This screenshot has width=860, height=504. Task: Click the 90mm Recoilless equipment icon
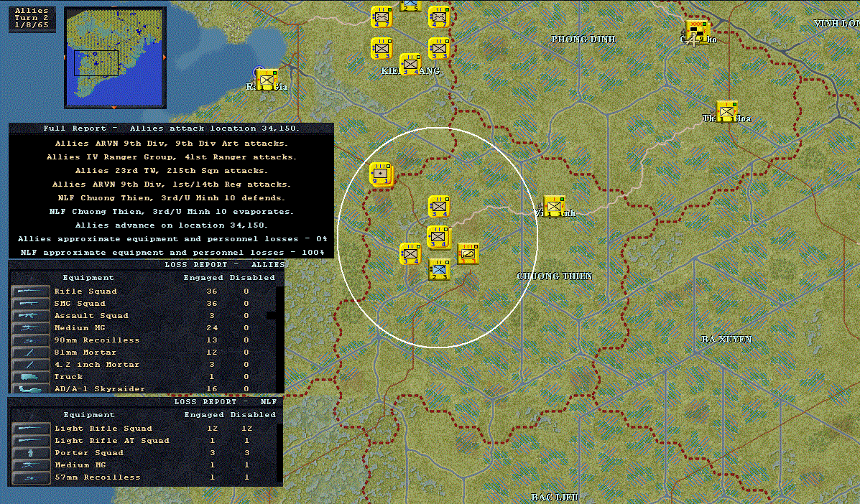click(x=31, y=340)
